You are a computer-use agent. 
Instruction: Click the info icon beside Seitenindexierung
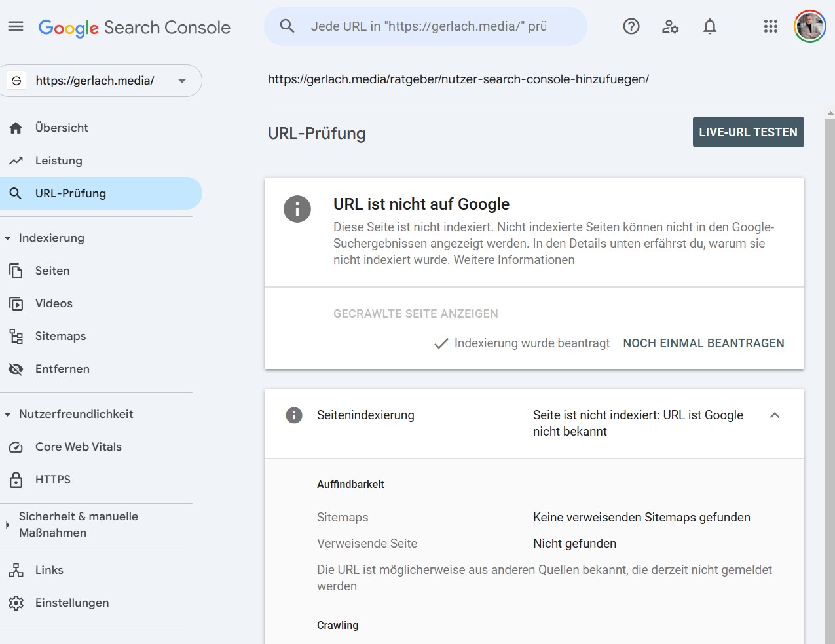click(x=294, y=415)
